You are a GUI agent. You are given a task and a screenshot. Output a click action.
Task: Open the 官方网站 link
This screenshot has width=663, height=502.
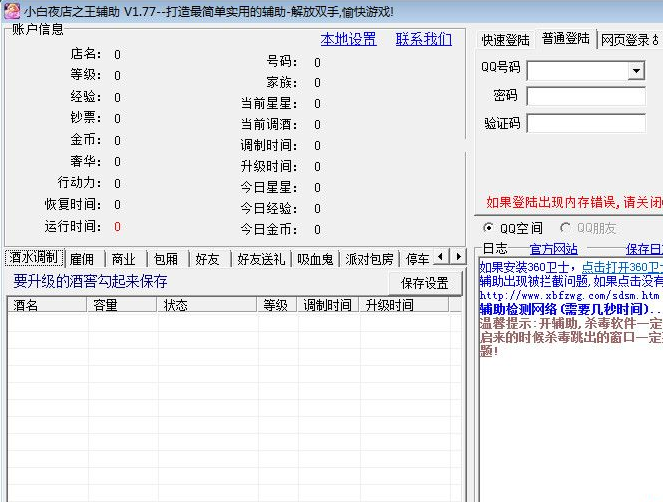click(553, 249)
